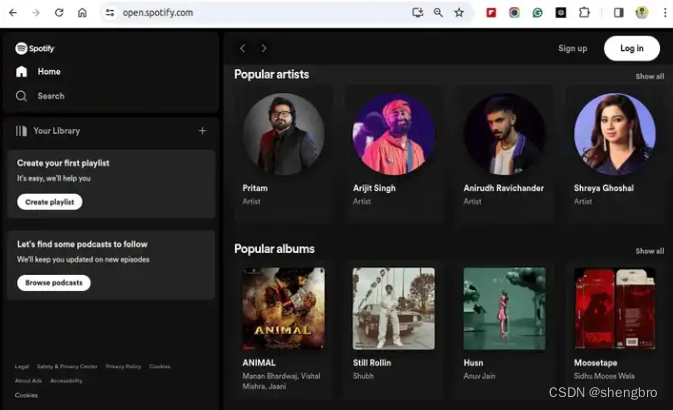
Task: Click the Arijit Singh artist name
Action: coord(374,188)
